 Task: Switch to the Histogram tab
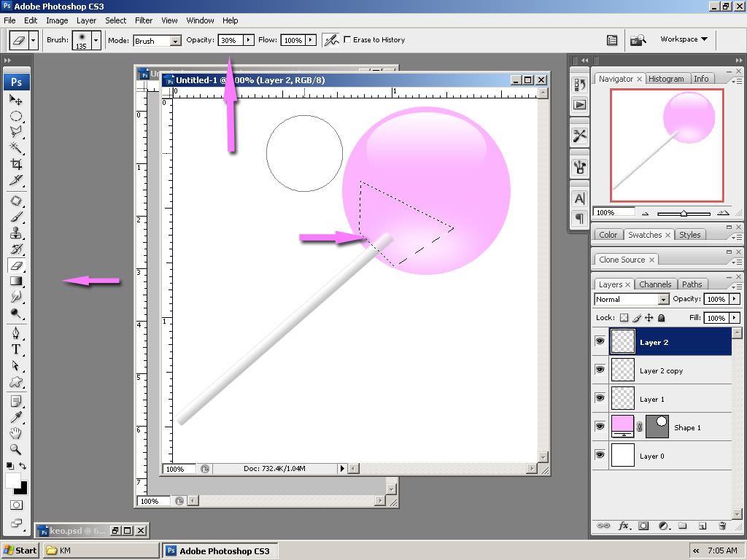click(x=666, y=79)
